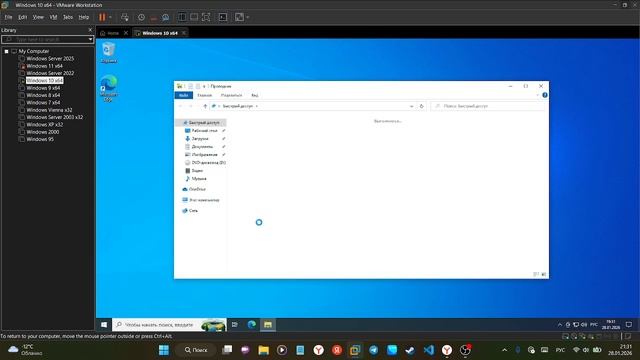The height and width of the screenshot is (360, 640).
Task: Open the guest Windows 10 Start menu
Action: (x=104, y=324)
